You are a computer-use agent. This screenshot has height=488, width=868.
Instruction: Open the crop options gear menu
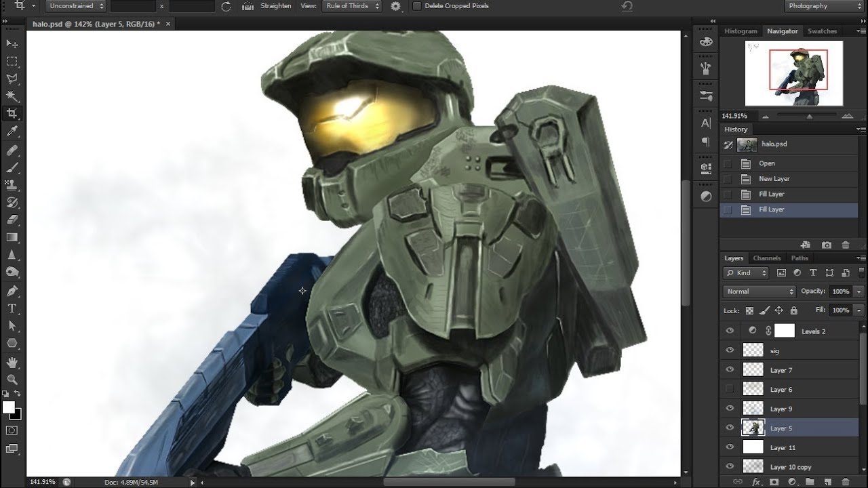pos(395,6)
